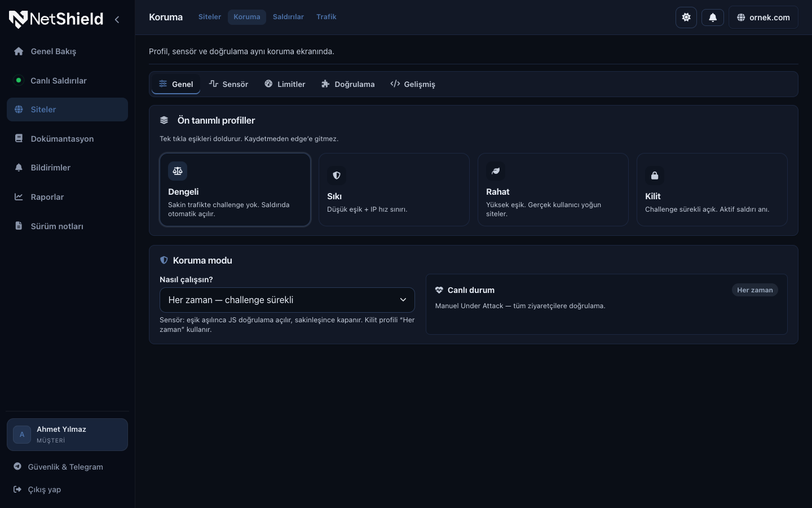Screen dimensions: 812x508
Task: Open Genel Bakış from the sidebar
Action: point(67,51)
